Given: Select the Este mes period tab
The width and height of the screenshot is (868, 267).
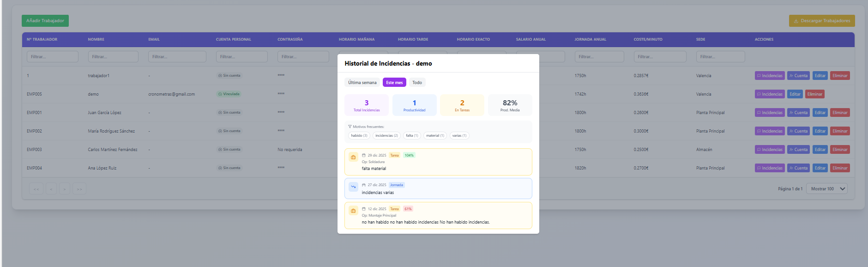Looking at the screenshot, I should coord(394,83).
